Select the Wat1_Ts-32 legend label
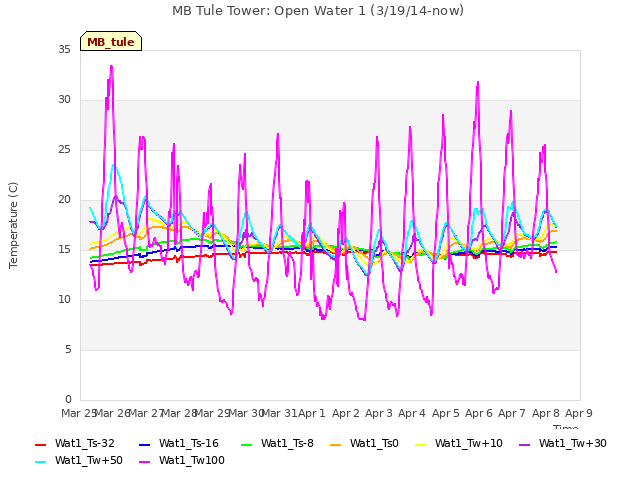The image size is (640, 480). click(x=85, y=444)
